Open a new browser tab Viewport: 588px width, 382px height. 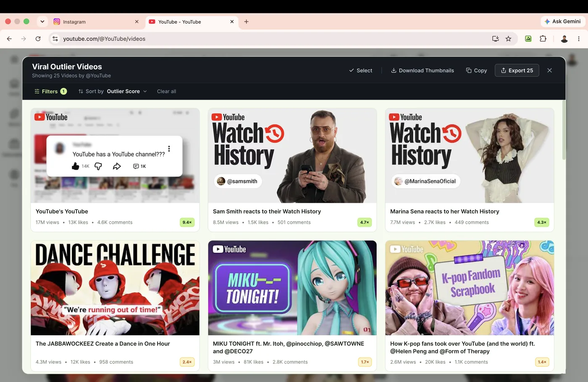pyautogui.click(x=246, y=22)
